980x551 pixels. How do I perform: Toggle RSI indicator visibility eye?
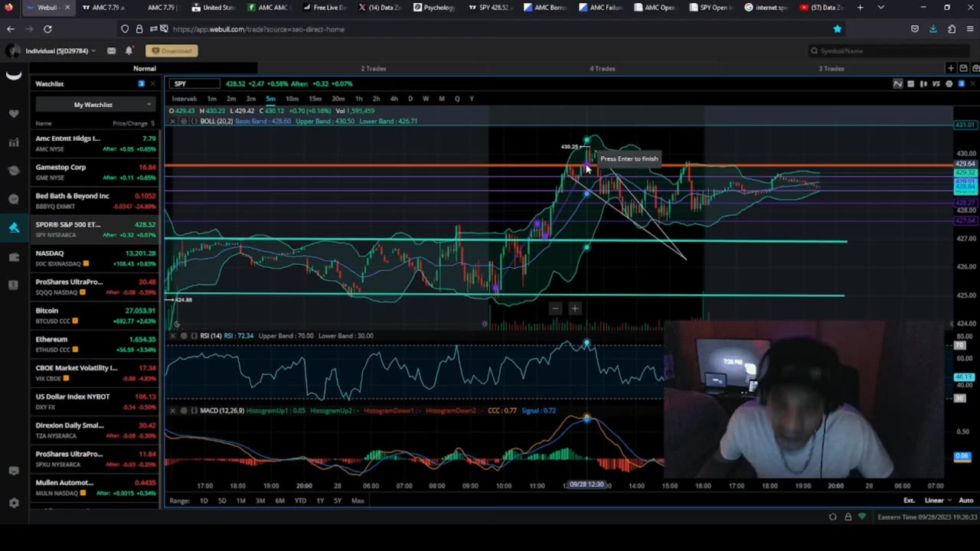click(x=183, y=335)
